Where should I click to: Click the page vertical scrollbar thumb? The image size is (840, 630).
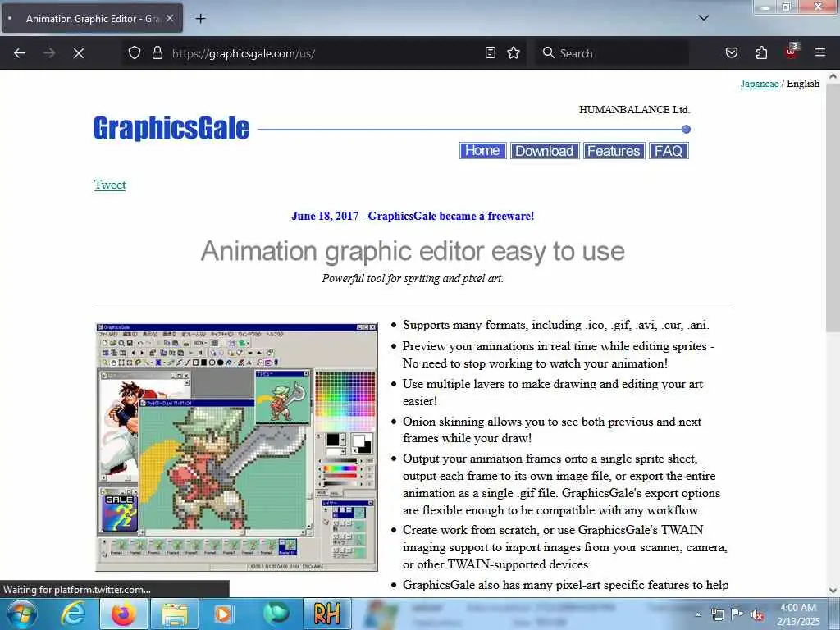(x=833, y=209)
